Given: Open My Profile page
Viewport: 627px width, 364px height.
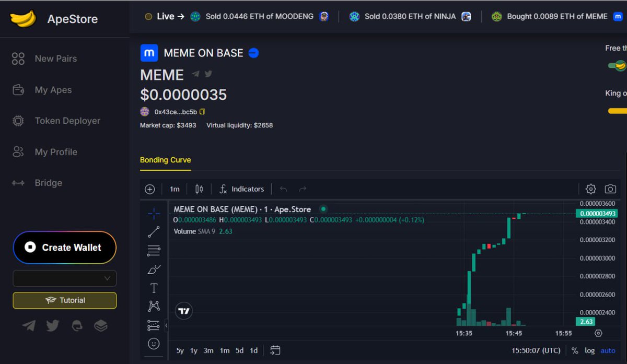Looking at the screenshot, I should (44, 152).
